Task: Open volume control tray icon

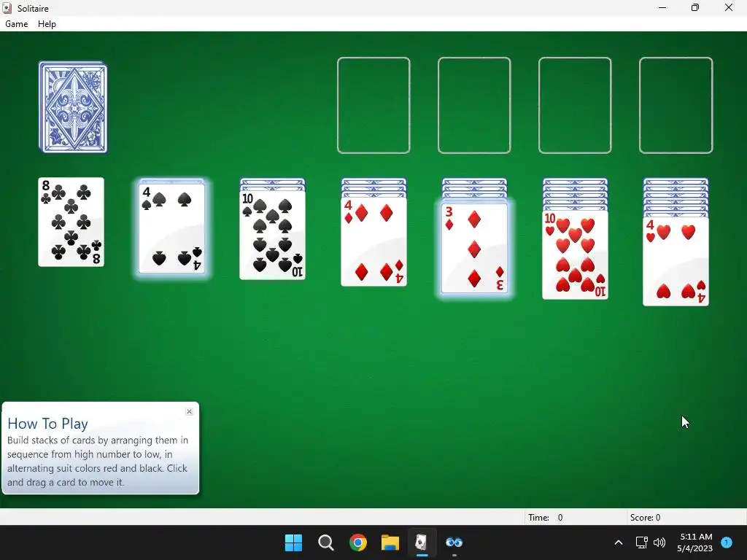Action: point(659,542)
